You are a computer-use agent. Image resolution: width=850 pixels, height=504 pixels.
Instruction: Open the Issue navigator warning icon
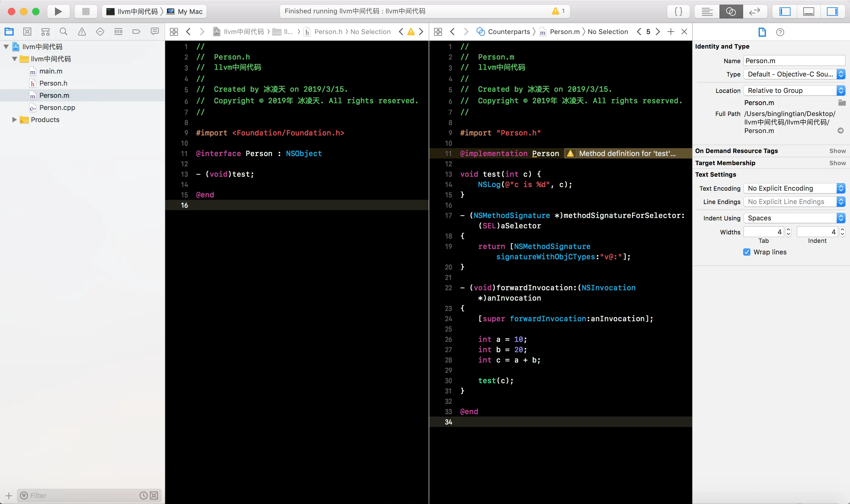[82, 32]
